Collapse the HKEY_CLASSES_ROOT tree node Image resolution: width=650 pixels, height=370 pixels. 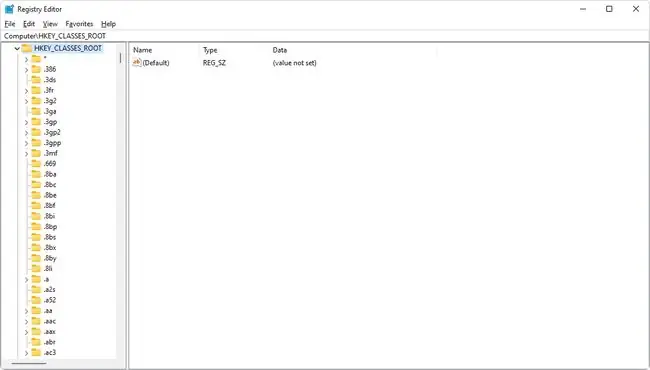pos(17,48)
